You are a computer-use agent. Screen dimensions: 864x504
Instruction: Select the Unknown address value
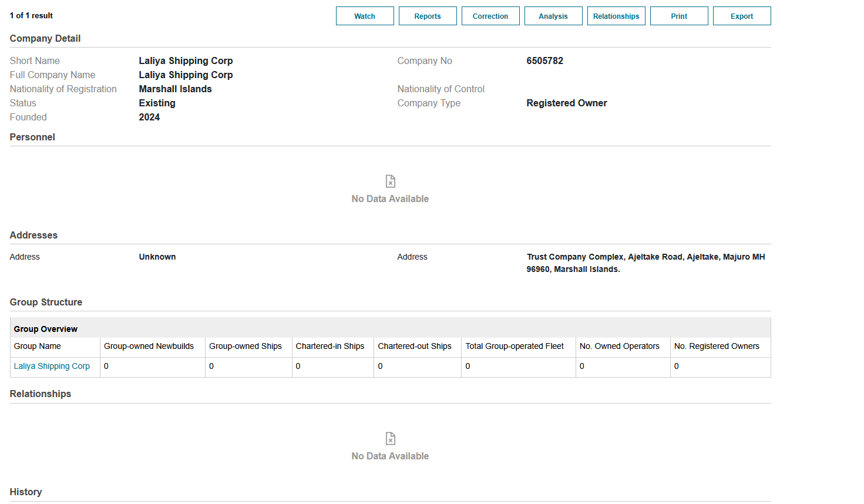coord(157,257)
